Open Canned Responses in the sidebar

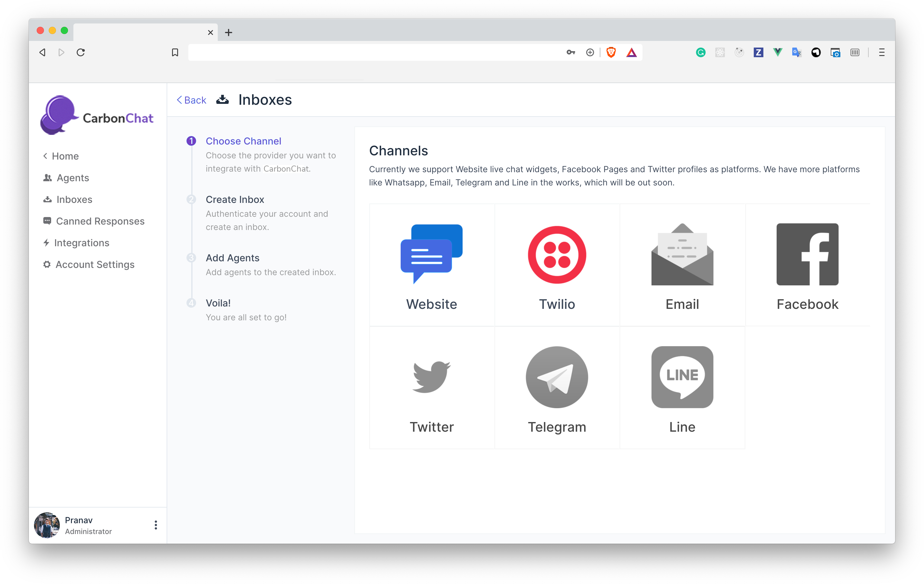pos(100,221)
